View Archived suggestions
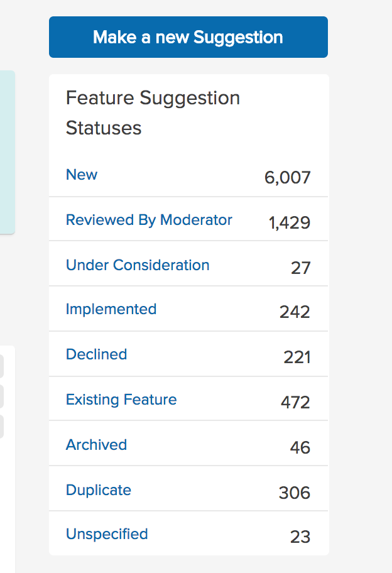Image resolution: width=392 pixels, height=573 pixels. pyautogui.click(x=96, y=445)
